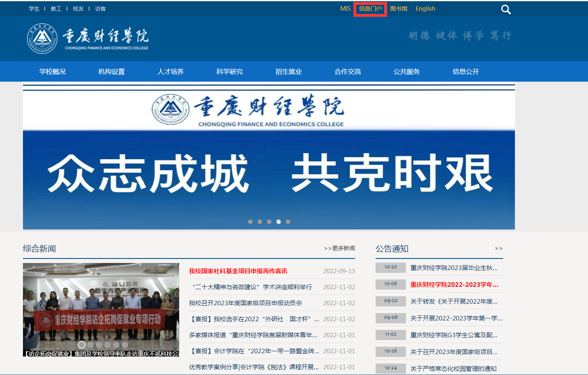Image resolution: width=588 pixels, height=375 pixels.
Task: Open 优秀教学案例分享 税法 news item
Action: click(254, 367)
